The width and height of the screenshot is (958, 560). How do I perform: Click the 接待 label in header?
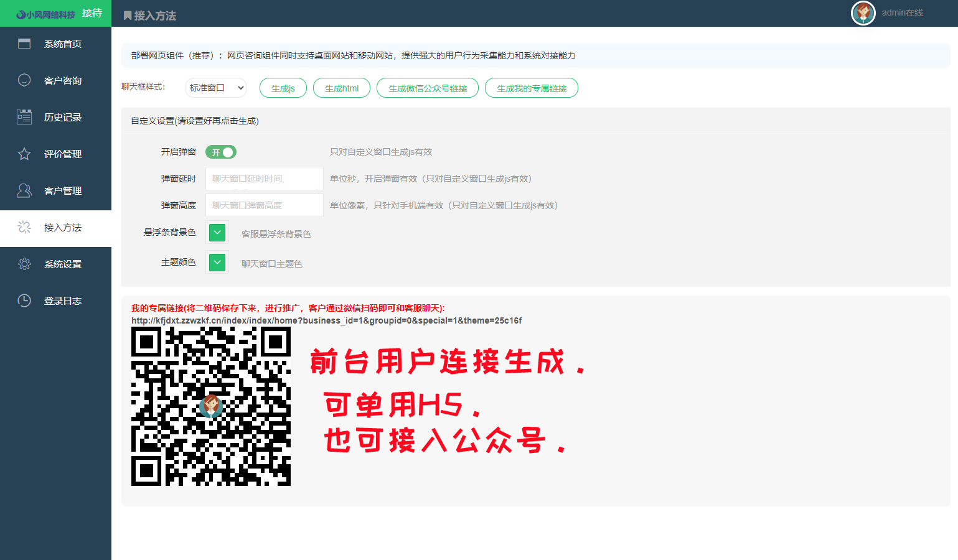(92, 13)
